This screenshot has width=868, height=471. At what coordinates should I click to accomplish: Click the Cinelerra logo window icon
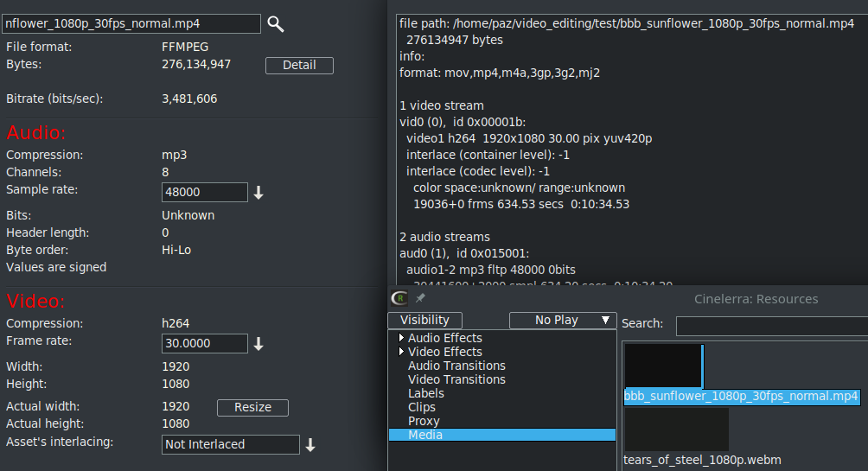[399, 298]
